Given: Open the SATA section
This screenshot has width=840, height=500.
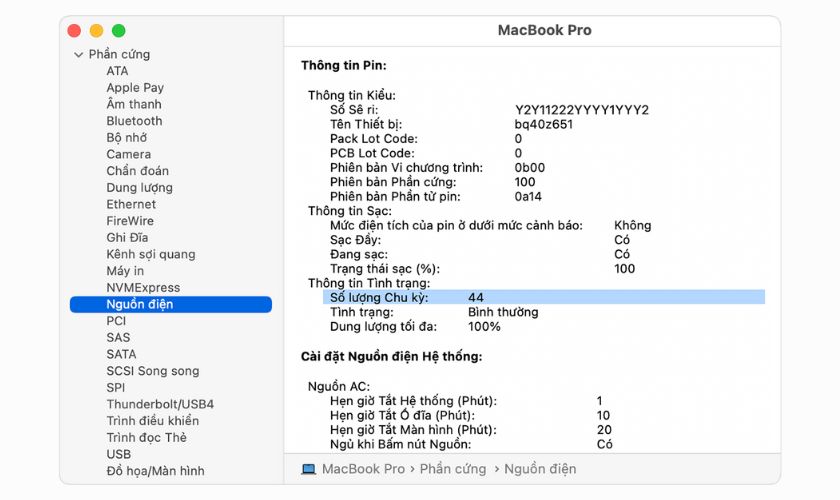Looking at the screenshot, I should 122,354.
